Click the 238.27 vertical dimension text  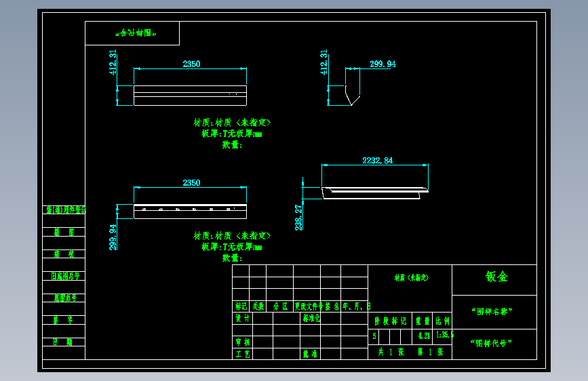[298, 218]
